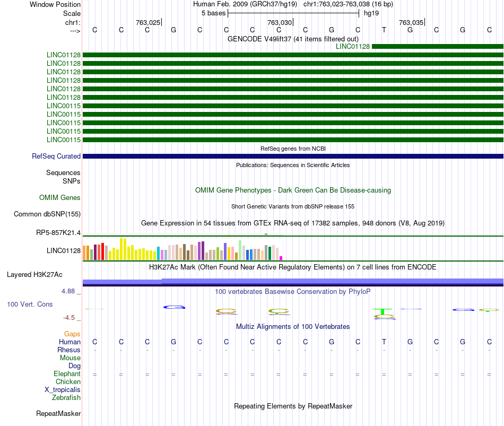Click the purple H3K27Ac signal band
Screen dimensions: 504x426
[293, 282]
